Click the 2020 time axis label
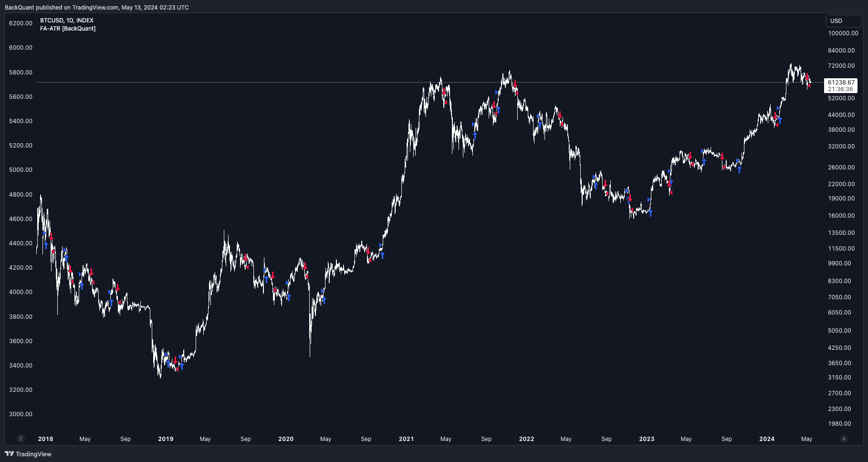 [286, 439]
